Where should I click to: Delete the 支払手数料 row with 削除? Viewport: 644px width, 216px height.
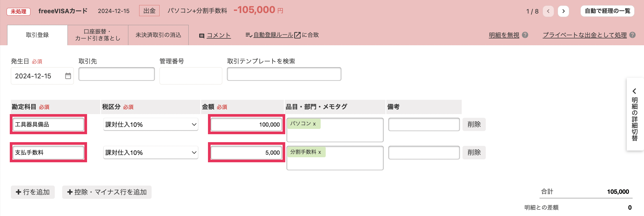pos(474,152)
